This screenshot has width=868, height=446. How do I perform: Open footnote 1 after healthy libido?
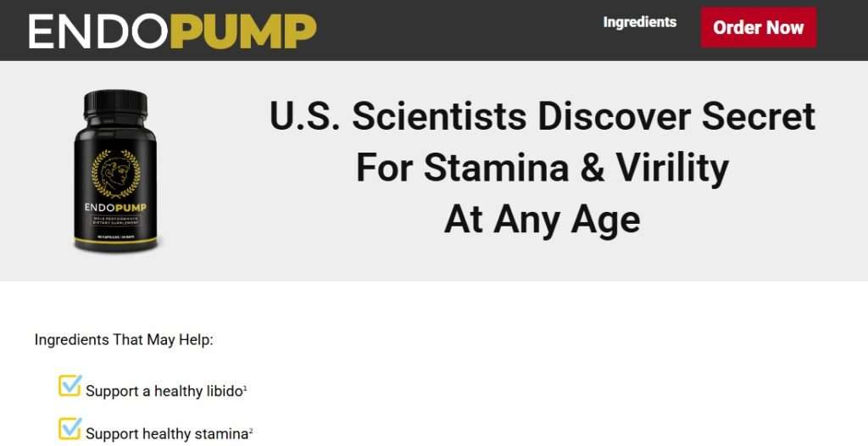coord(245,388)
